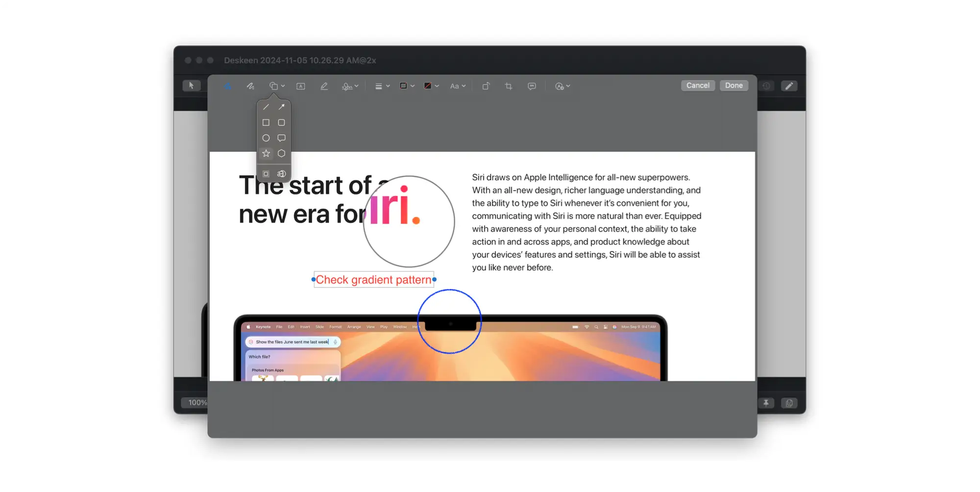Click the 'Siri draws on Apple Intelligence' paragraph

pos(587,222)
